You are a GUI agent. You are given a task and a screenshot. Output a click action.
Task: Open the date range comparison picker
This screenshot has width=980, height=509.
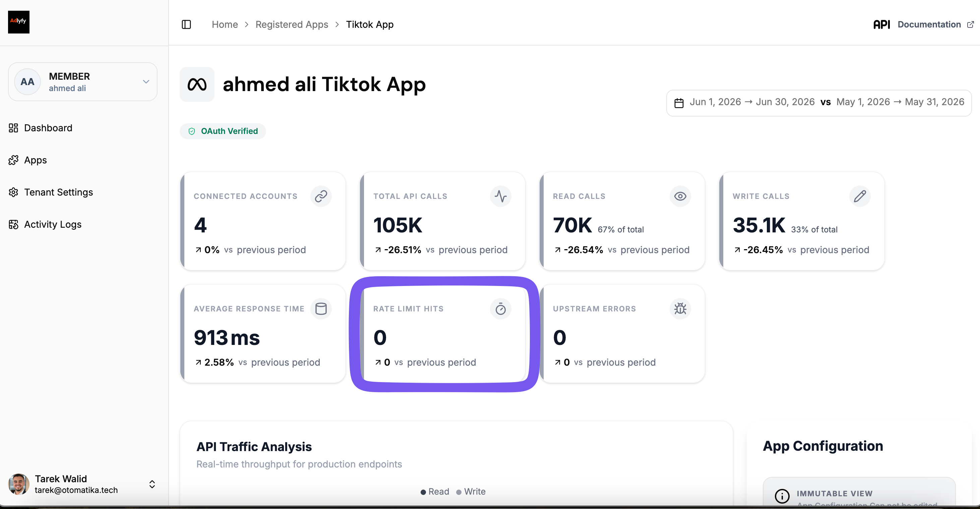click(x=819, y=102)
